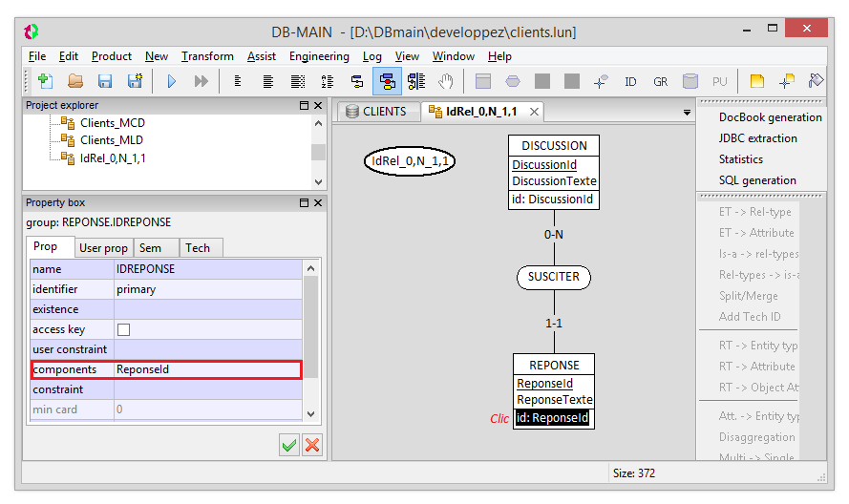This screenshot has width=849, height=504.
Task: Click the PU processing unit toolbar button
Action: [x=719, y=82]
